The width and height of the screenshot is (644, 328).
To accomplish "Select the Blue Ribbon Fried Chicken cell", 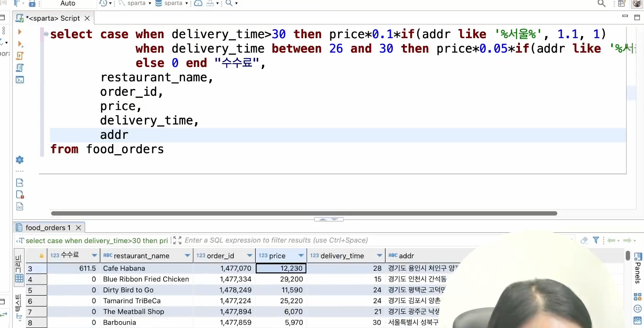I will (x=147, y=279).
